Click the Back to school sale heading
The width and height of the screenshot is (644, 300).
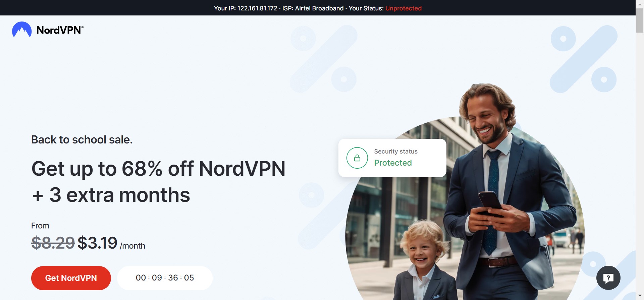click(82, 140)
